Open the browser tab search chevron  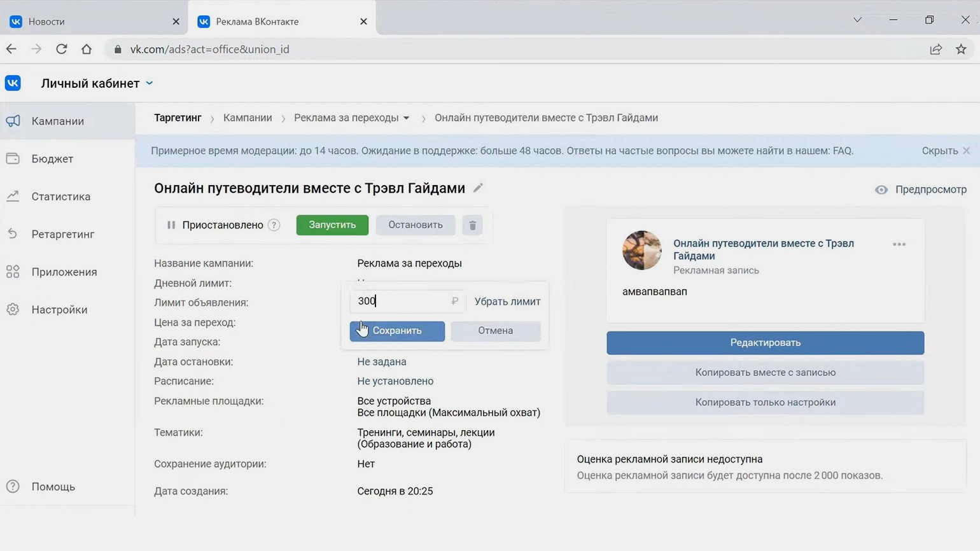(x=857, y=20)
